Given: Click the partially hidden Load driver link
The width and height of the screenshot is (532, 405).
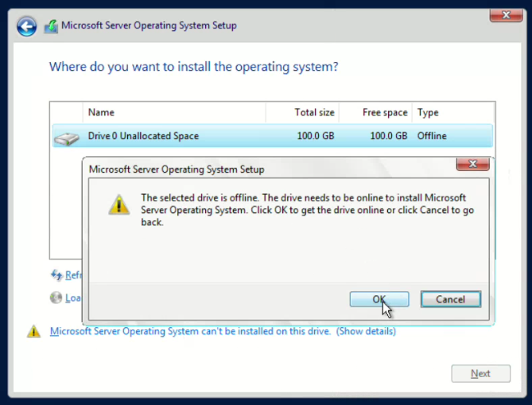Looking at the screenshot, I should pyautogui.click(x=73, y=298).
